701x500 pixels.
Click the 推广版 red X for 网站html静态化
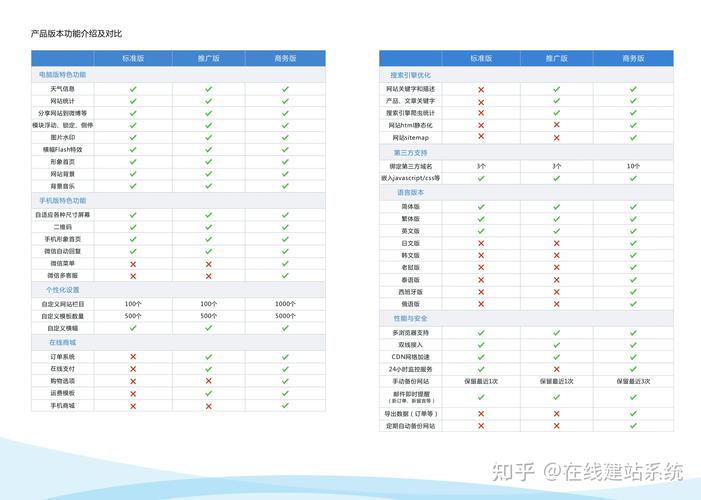557,125
